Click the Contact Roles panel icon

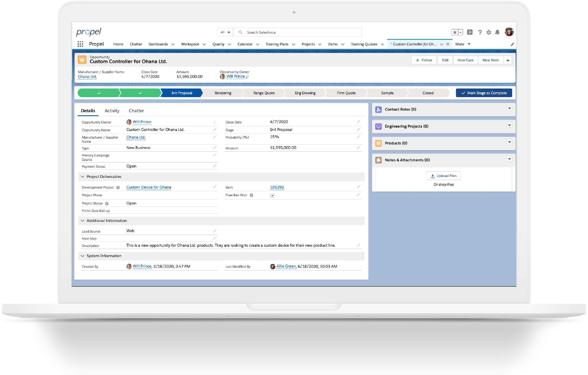pos(379,110)
